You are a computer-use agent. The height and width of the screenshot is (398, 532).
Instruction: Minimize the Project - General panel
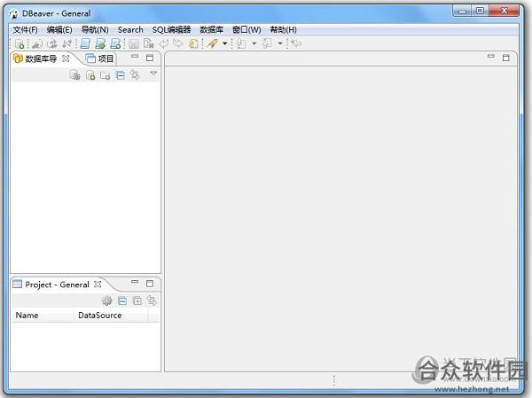click(135, 282)
